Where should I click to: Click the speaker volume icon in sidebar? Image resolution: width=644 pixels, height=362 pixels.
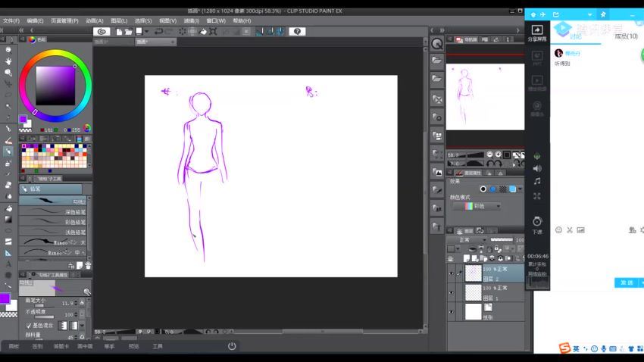coord(537,168)
